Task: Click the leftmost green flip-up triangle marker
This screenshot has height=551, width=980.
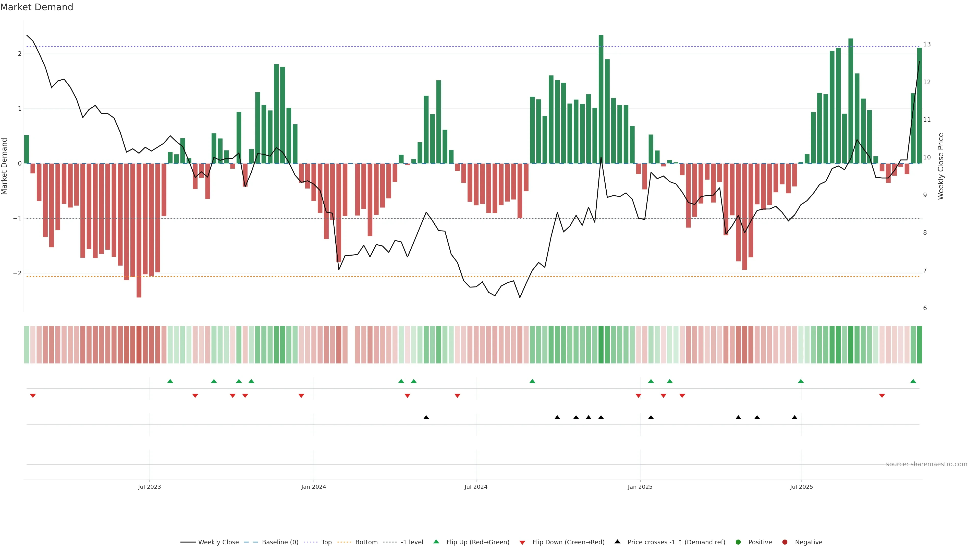Action: (x=170, y=381)
